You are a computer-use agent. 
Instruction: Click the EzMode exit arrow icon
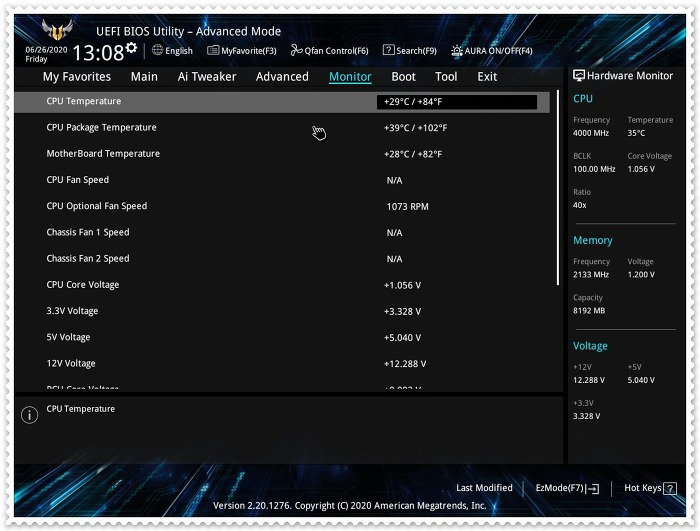[593, 489]
